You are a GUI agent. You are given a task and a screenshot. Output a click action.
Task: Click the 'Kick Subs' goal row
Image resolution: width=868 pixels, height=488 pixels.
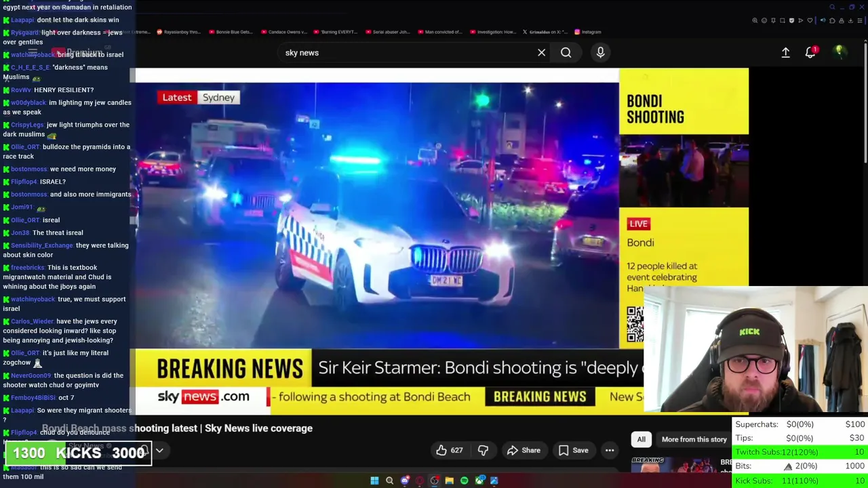pyautogui.click(x=800, y=481)
